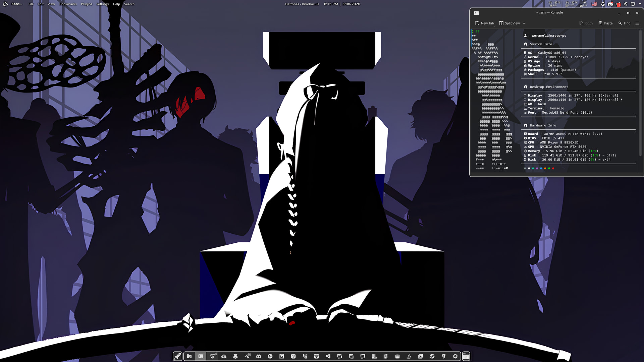Click the NVIDIA GPU temperature monitor
Image resolution: width=644 pixels, height=362 pixels.
pyautogui.click(x=572, y=4)
